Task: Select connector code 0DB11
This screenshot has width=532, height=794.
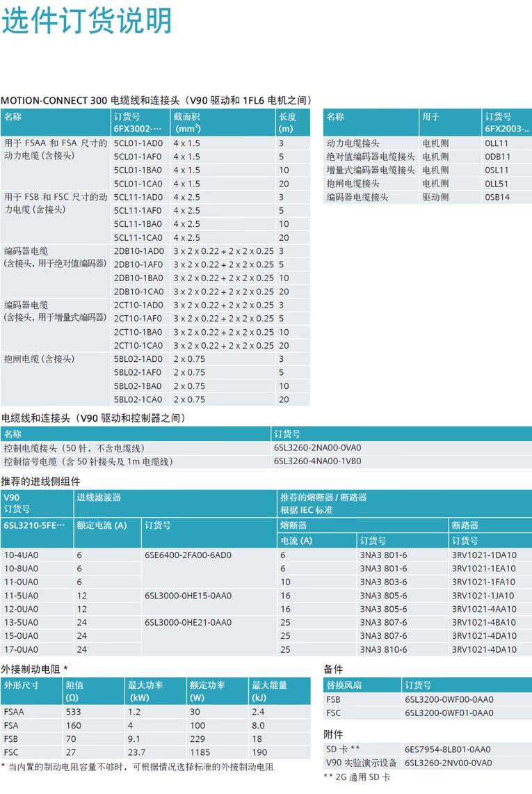Action: coord(498,157)
